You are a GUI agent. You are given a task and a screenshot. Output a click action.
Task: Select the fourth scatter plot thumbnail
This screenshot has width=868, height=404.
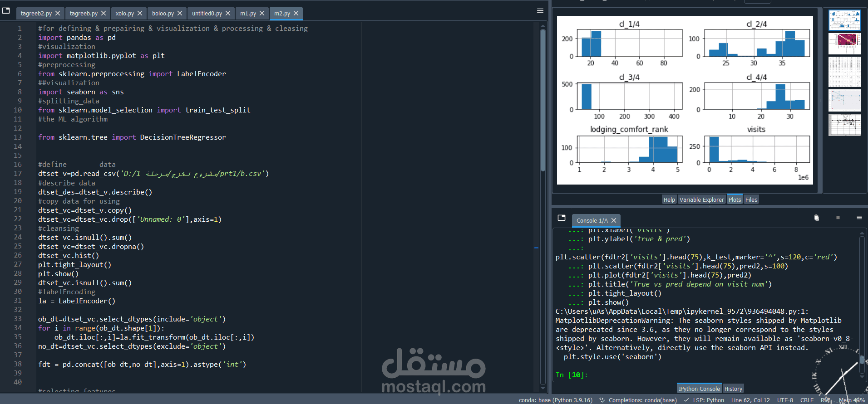(x=845, y=100)
